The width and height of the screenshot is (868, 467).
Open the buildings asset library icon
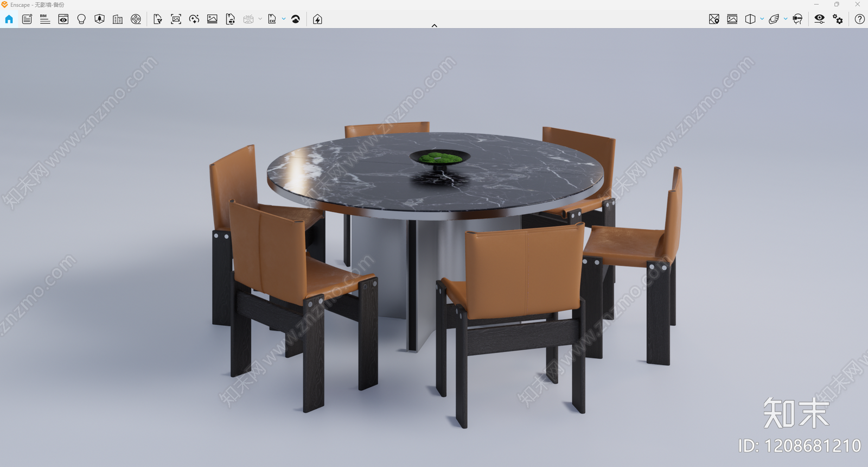(118, 19)
